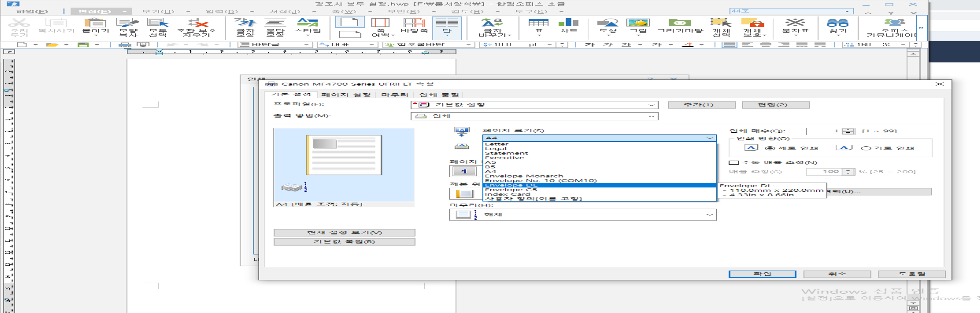Click the 오피스 커뮤니케이터 icon
This screenshot has height=313, width=980.
coord(894,23)
